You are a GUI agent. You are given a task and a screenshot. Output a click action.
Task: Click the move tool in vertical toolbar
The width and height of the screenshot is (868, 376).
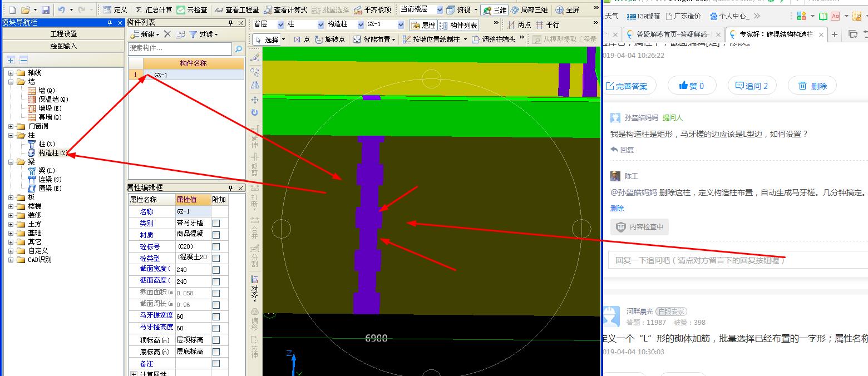coord(255,100)
